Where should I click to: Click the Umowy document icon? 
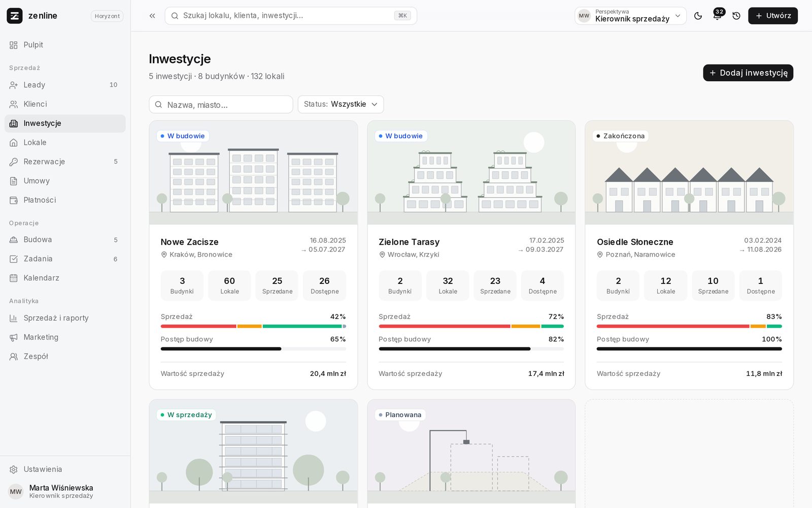14,181
